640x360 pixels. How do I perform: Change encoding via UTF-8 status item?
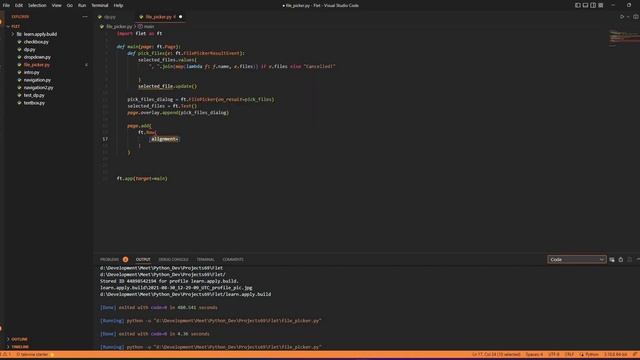click(x=554, y=355)
